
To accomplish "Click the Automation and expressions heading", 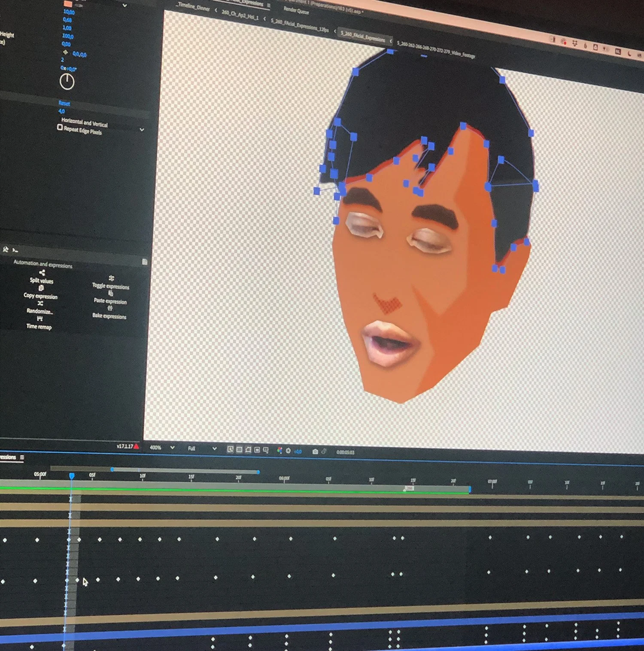I will (x=43, y=264).
